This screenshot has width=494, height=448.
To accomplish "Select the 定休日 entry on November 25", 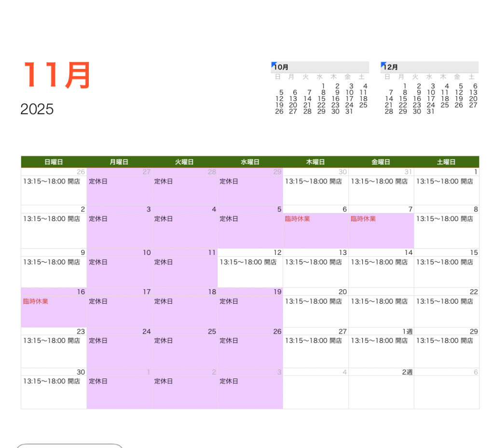I will point(164,341).
